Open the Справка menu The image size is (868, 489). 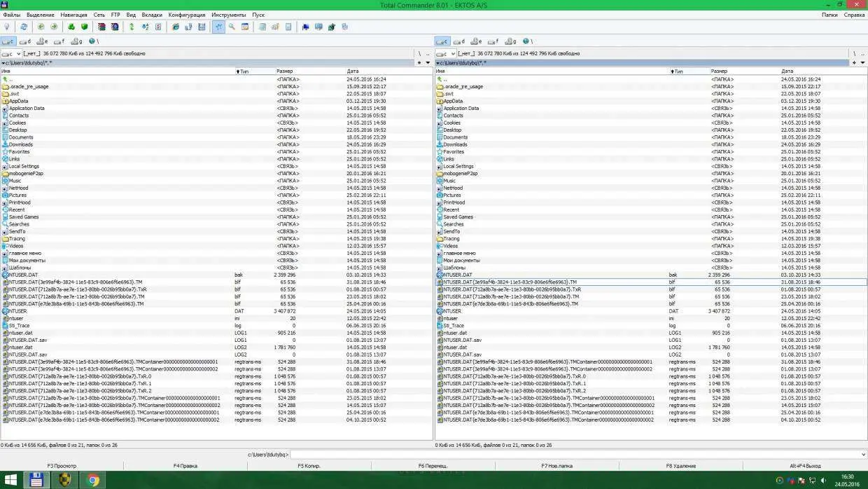coord(855,15)
